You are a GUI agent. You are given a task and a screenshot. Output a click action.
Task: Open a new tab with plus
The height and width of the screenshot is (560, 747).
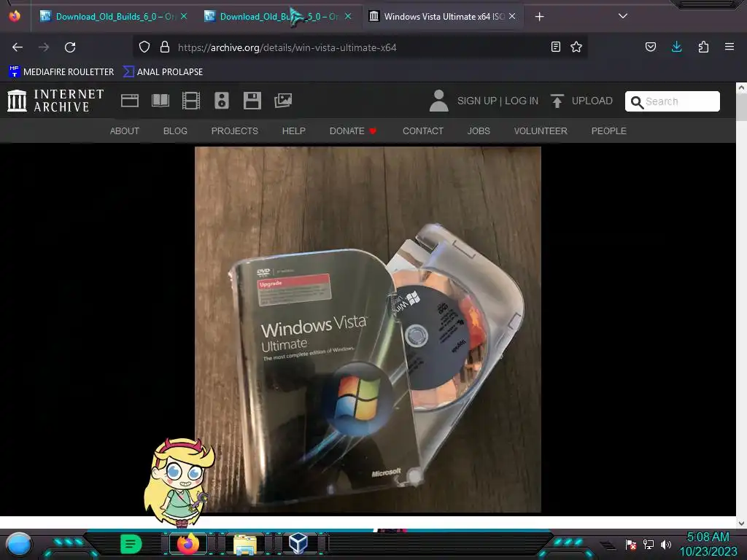click(539, 17)
